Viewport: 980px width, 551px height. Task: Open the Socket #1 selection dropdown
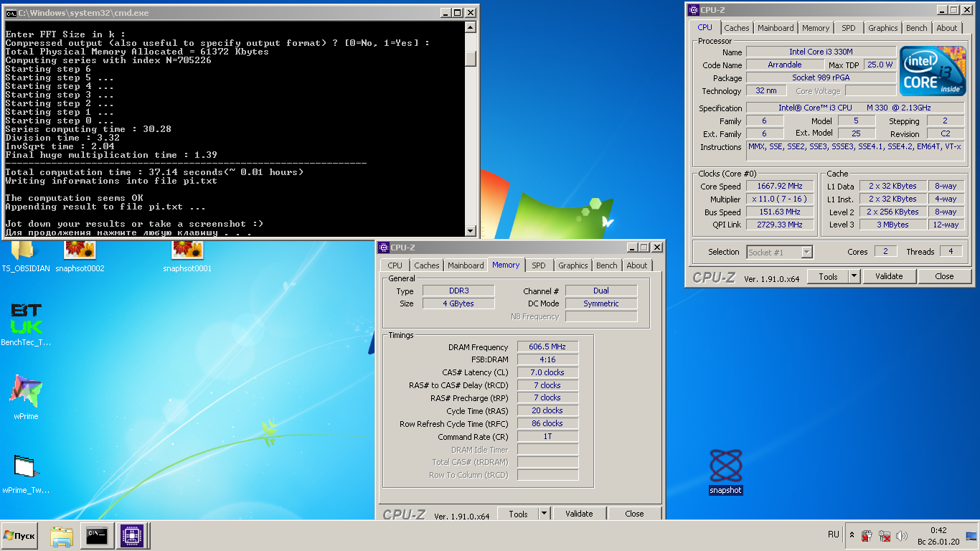[779, 252]
